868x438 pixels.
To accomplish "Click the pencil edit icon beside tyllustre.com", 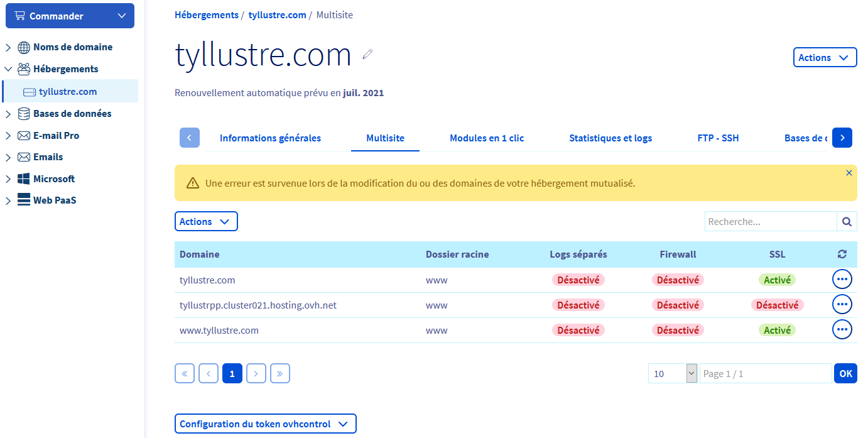I will tap(368, 55).
